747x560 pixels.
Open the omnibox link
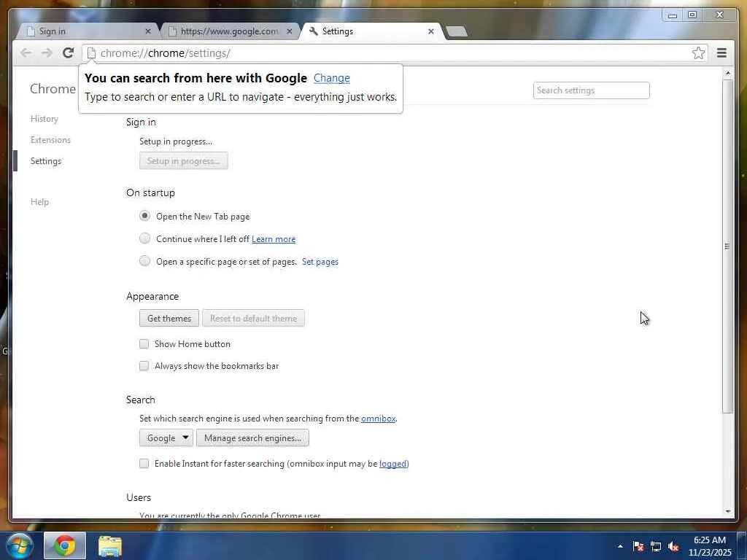(379, 419)
